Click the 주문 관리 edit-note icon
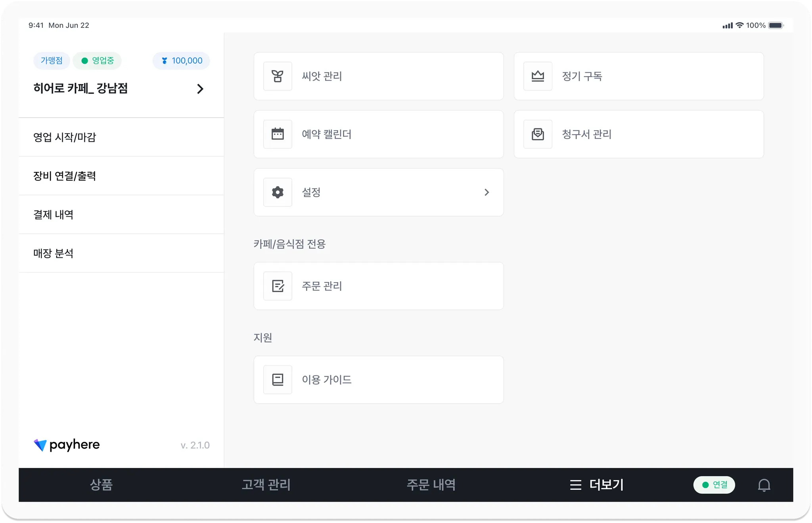The width and height of the screenshot is (812, 523). click(278, 286)
